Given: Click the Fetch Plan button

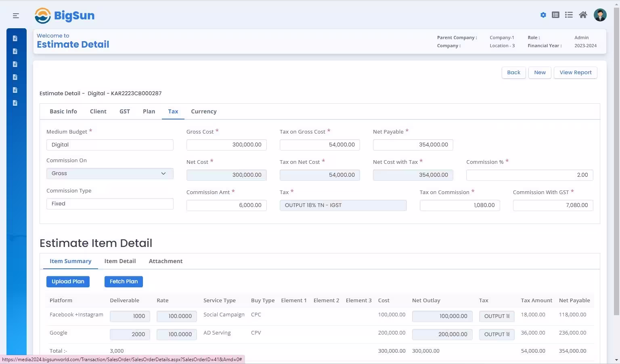Looking at the screenshot, I should (124, 282).
